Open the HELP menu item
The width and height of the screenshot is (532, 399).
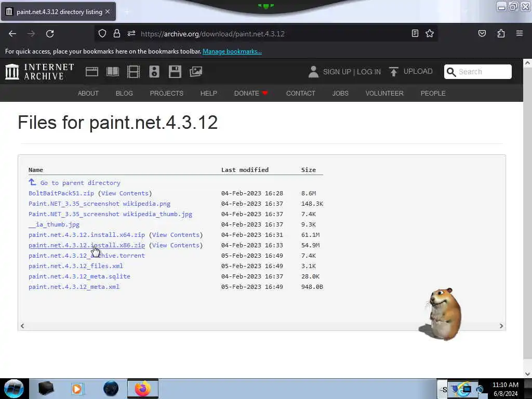click(209, 94)
